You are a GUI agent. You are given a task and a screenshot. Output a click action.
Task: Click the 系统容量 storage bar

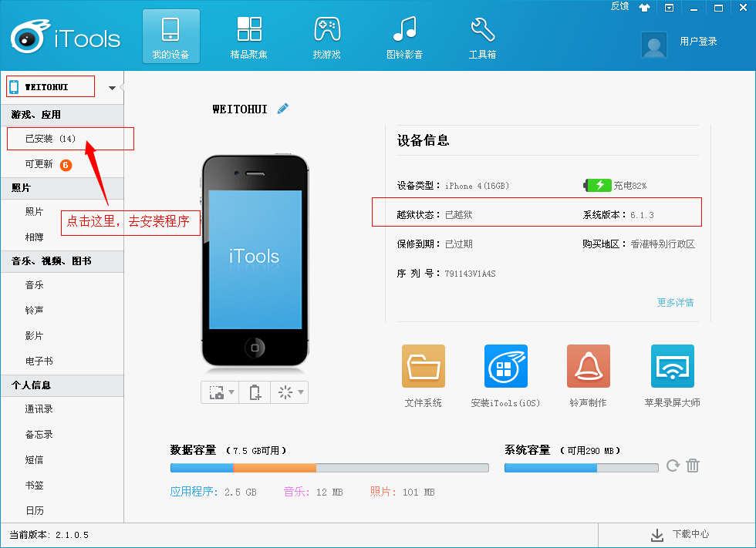point(582,468)
